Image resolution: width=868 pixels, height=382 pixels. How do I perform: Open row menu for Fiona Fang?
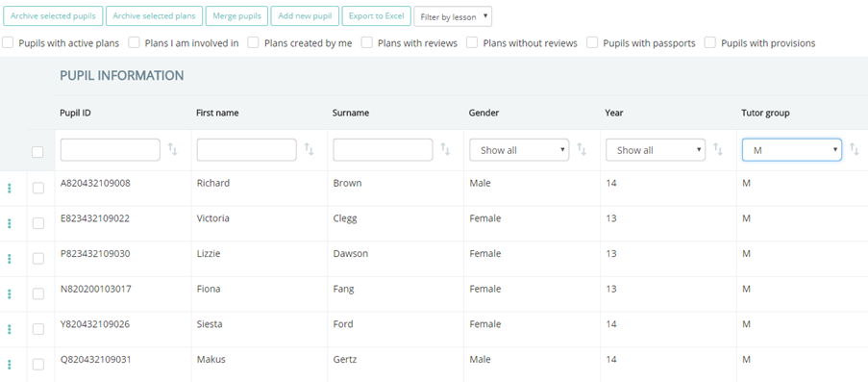tap(10, 293)
